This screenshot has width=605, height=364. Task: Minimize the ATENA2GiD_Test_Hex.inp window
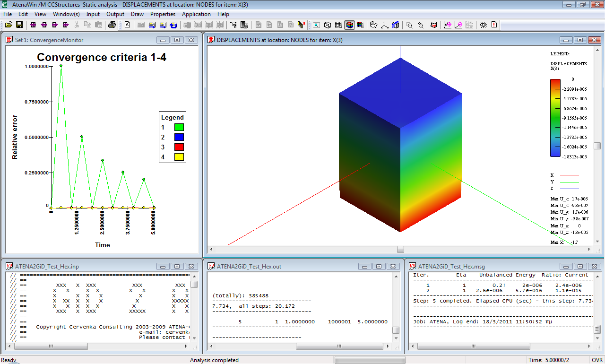click(x=163, y=267)
